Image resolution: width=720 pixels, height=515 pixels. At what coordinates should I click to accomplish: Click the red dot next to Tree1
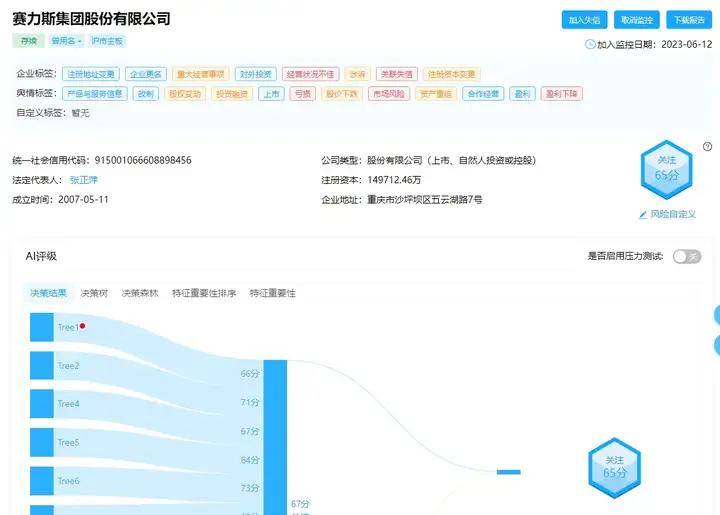[x=83, y=326]
